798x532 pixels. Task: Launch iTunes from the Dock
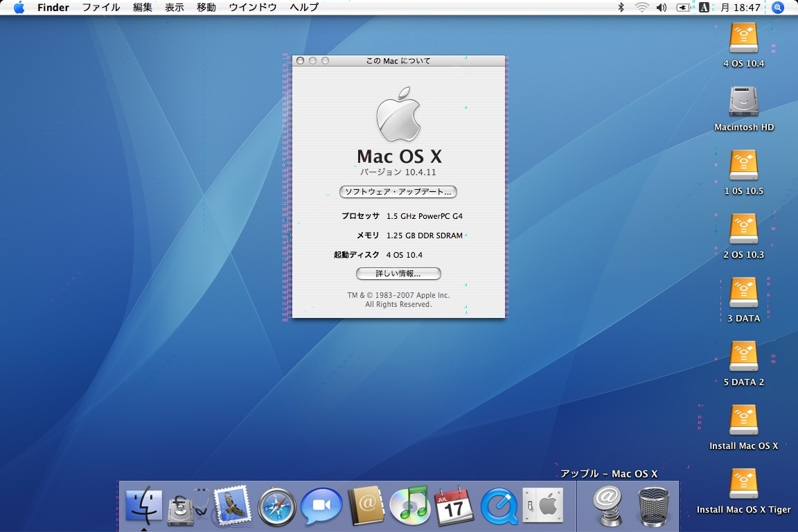tap(410, 506)
